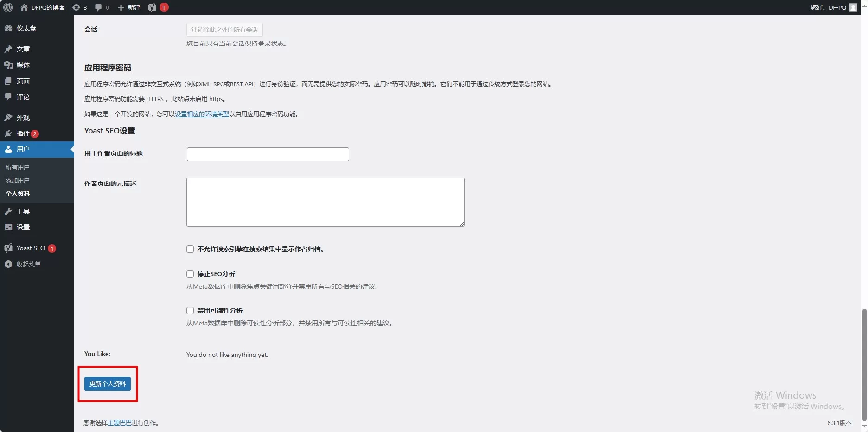Tick the 停止SEO分析 checkbox
Image resolution: width=868 pixels, height=432 pixels.
[190, 274]
